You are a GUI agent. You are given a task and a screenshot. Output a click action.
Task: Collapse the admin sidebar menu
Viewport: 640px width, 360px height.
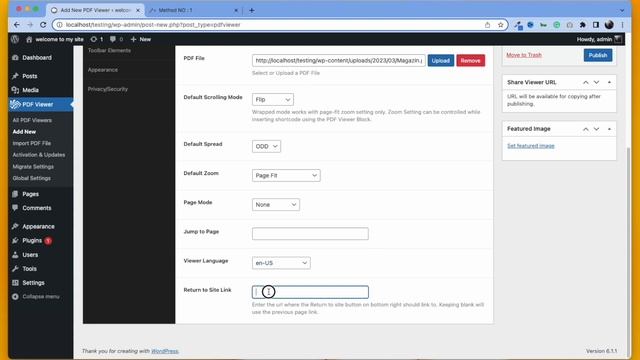[40, 297]
